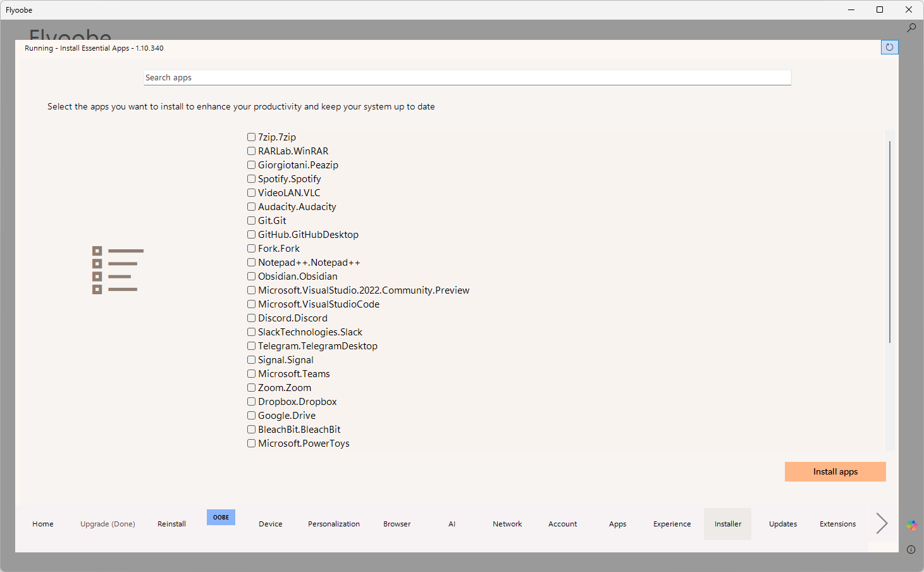Go to the Experience tab
The height and width of the screenshot is (572, 924).
click(x=672, y=524)
